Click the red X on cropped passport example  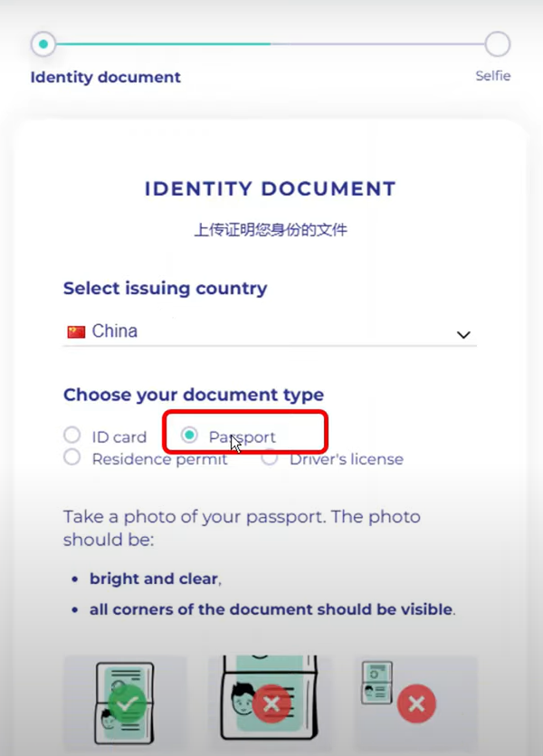click(271, 703)
